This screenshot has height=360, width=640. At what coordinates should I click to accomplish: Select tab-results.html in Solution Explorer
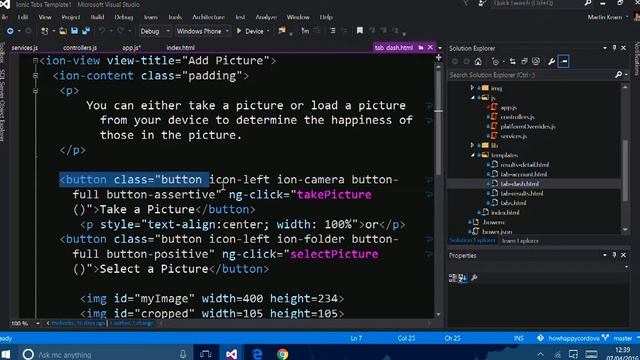[x=522, y=193]
